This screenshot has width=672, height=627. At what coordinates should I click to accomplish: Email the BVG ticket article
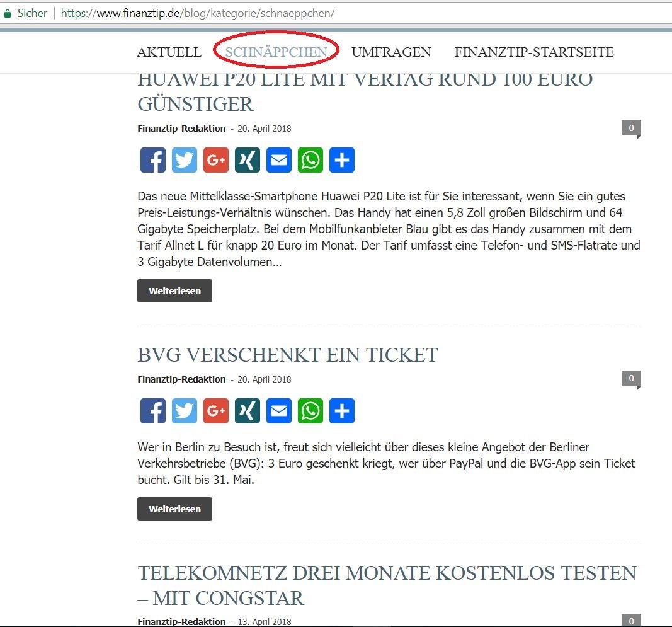click(x=279, y=411)
